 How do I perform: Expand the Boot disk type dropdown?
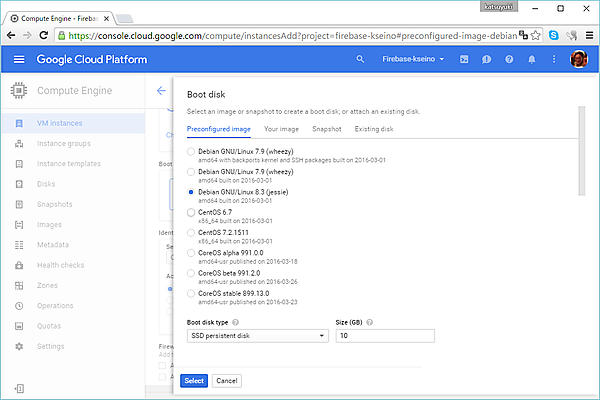pyautogui.click(x=257, y=337)
